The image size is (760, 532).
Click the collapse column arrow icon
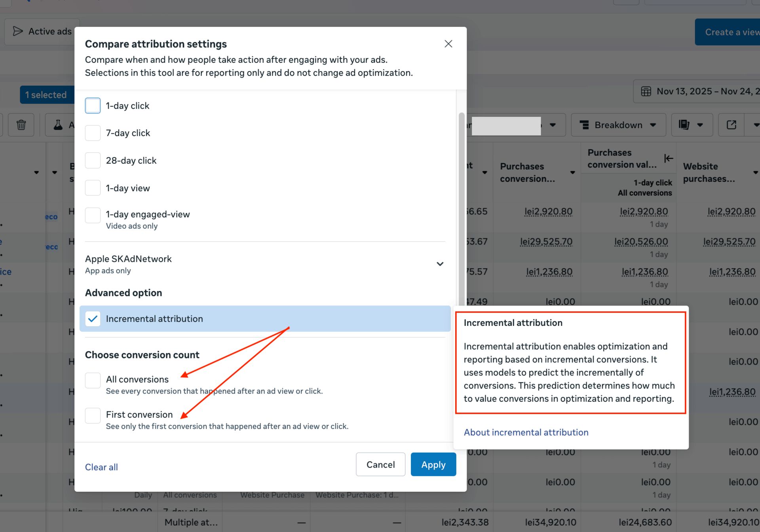668,158
